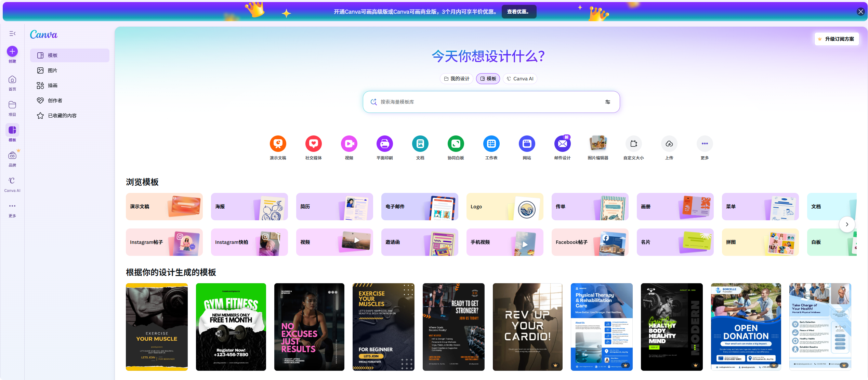Screen dimensions: 868x380
Task: Launch the 图片编辑器 icon
Action: click(598, 144)
